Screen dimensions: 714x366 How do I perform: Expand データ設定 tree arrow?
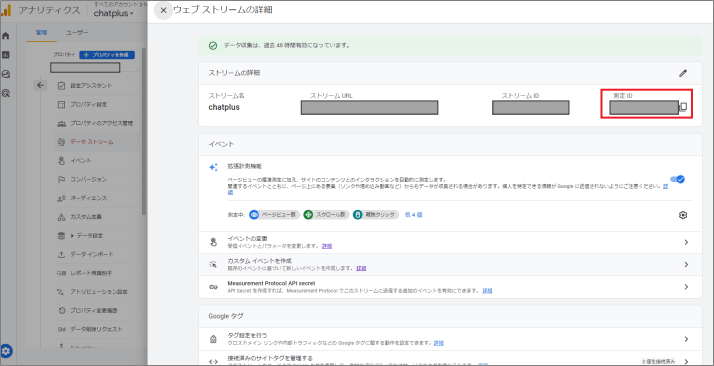click(x=72, y=236)
